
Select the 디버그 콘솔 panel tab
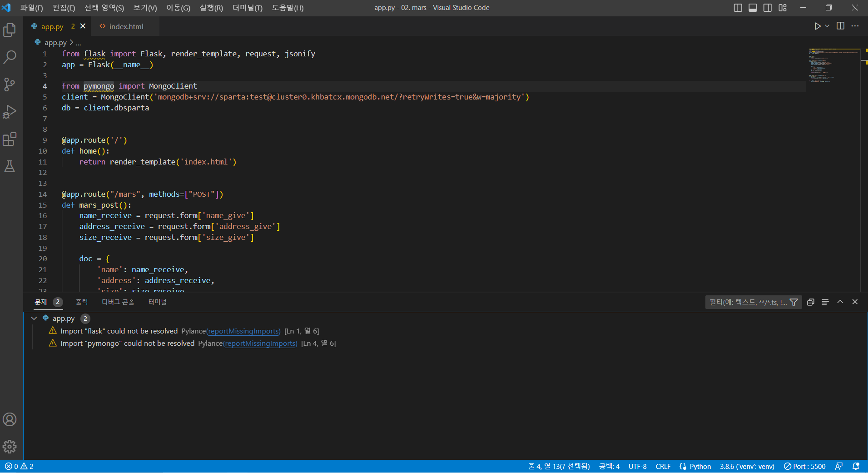[x=118, y=302]
